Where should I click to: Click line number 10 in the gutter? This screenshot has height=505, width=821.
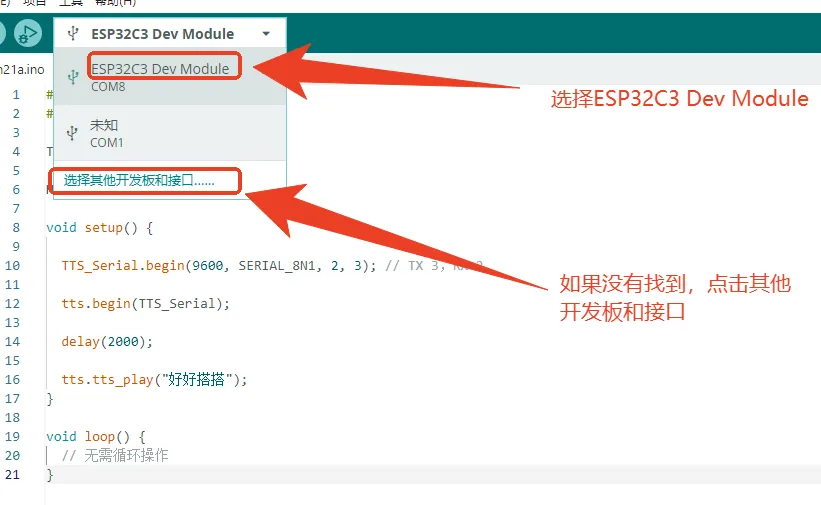(13, 265)
